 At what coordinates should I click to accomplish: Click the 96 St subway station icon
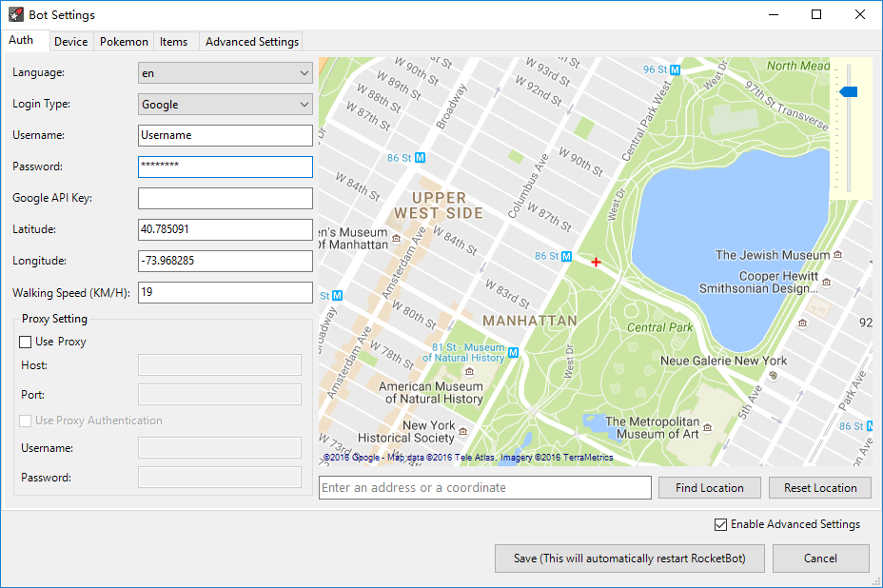tap(675, 69)
